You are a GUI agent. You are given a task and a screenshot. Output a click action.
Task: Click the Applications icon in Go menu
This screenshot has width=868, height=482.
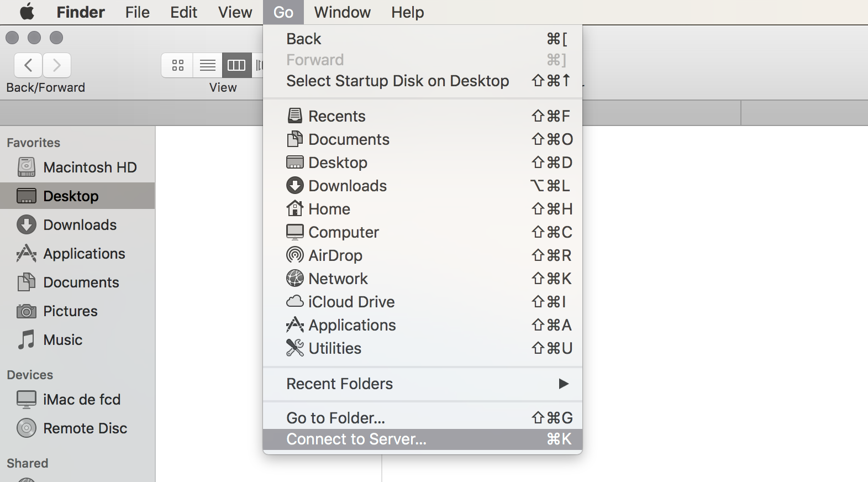[295, 324]
